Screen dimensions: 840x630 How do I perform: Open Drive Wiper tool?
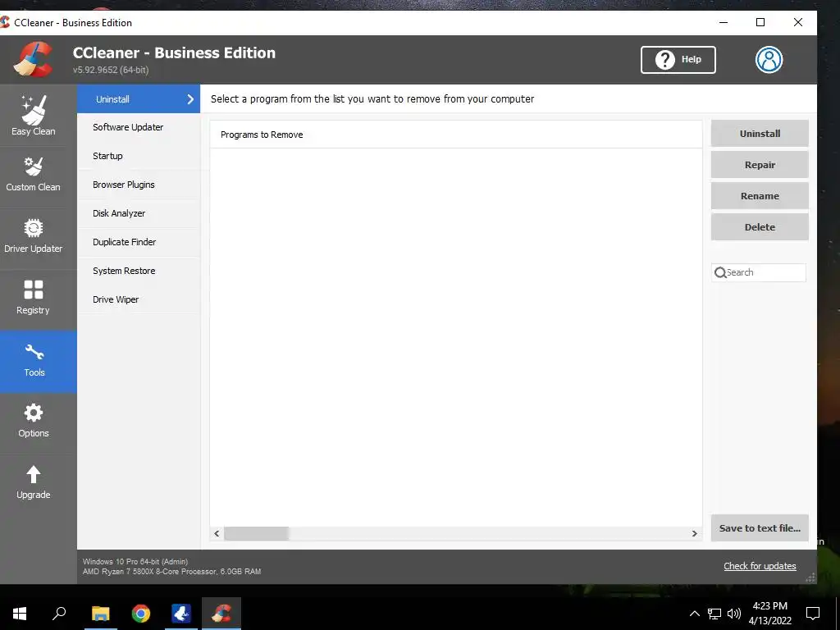pyautogui.click(x=116, y=299)
